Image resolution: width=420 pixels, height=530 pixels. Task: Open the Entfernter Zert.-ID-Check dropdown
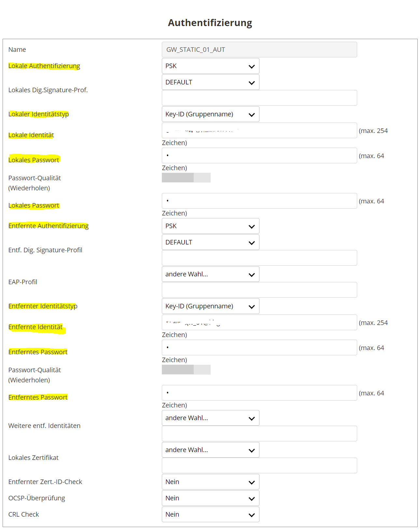pyautogui.click(x=210, y=482)
